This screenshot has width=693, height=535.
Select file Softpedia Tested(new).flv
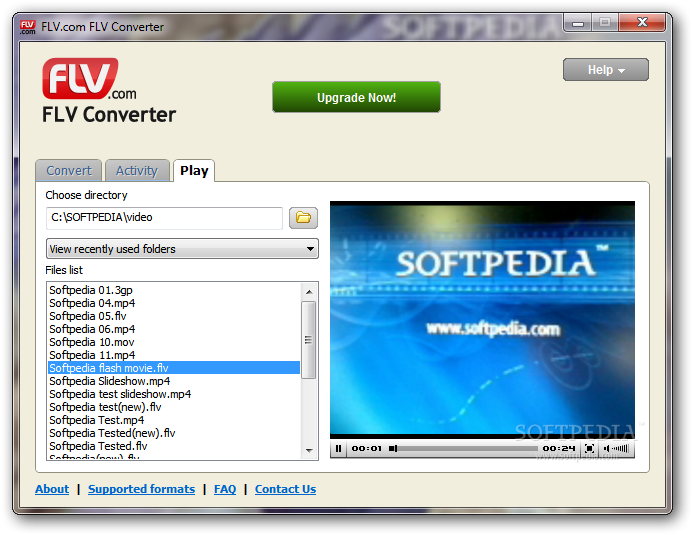174,433
